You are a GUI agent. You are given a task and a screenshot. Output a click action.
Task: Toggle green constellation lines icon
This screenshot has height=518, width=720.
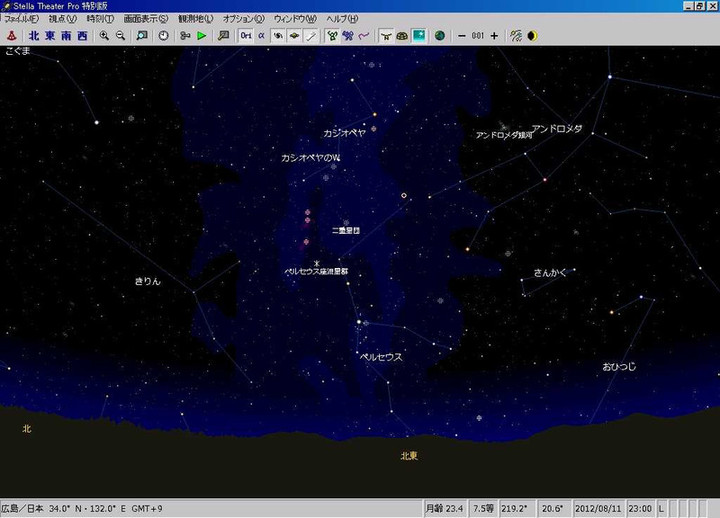pyautogui.click(x=332, y=36)
